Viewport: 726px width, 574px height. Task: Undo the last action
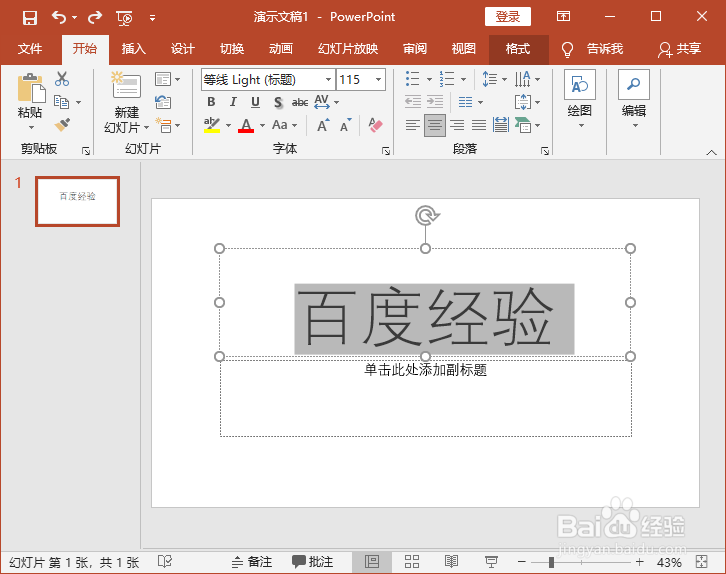pyautogui.click(x=59, y=18)
